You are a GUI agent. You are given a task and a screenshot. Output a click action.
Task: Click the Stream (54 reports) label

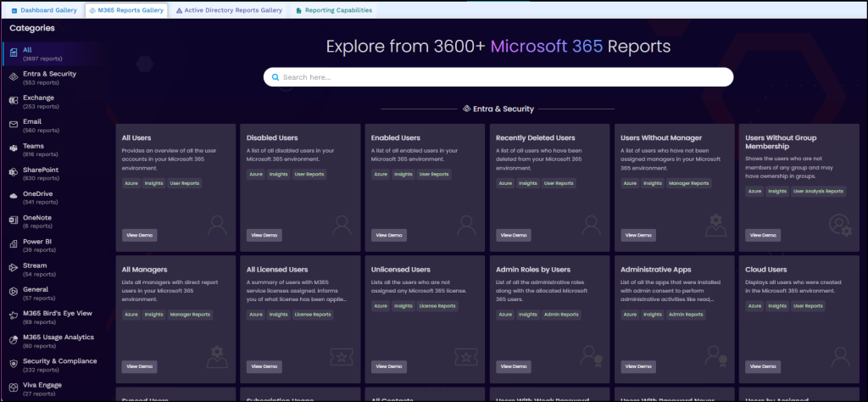39,269
